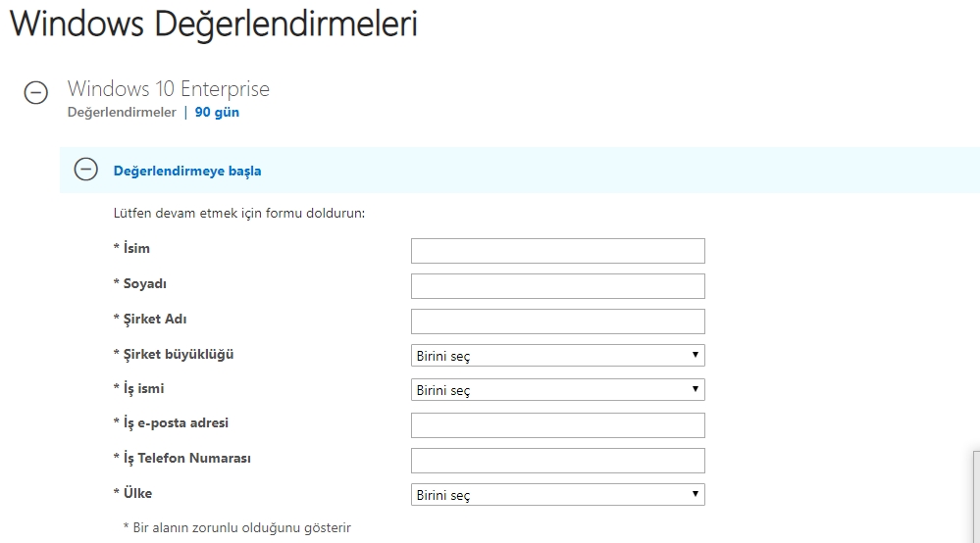The width and height of the screenshot is (980, 543).
Task: Focus the İş e-posta adresi field
Action: 557,425
